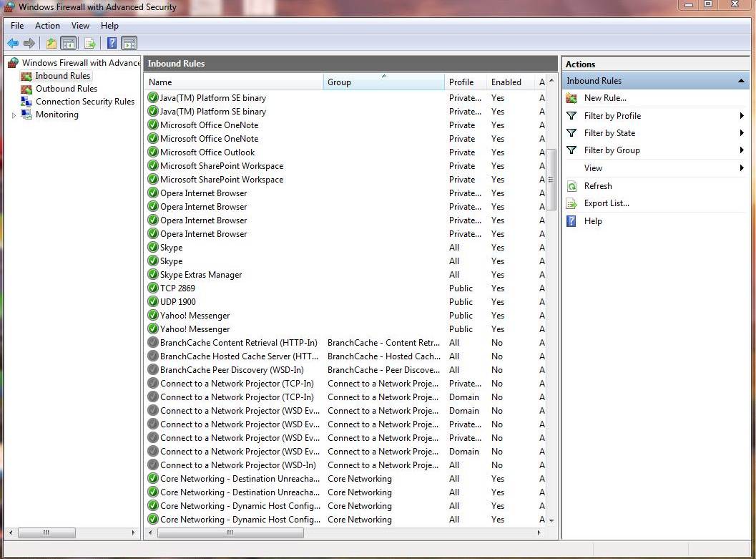
Task: Click scroll right arrow of rules list
Action: point(539,533)
